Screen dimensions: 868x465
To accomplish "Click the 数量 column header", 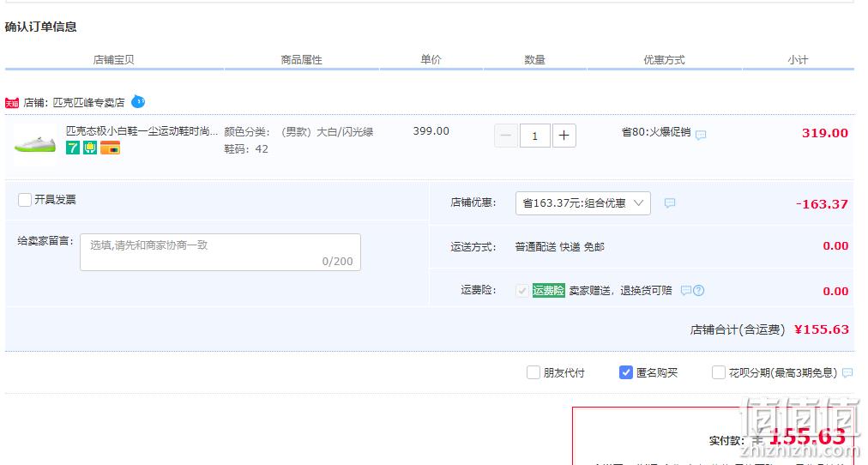I will [534, 60].
